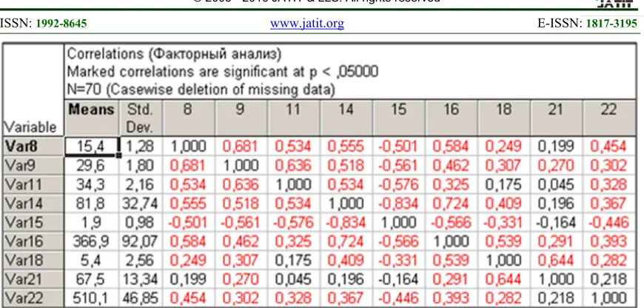Select column header 15
The height and width of the screenshot is (308, 644).
coord(399,118)
